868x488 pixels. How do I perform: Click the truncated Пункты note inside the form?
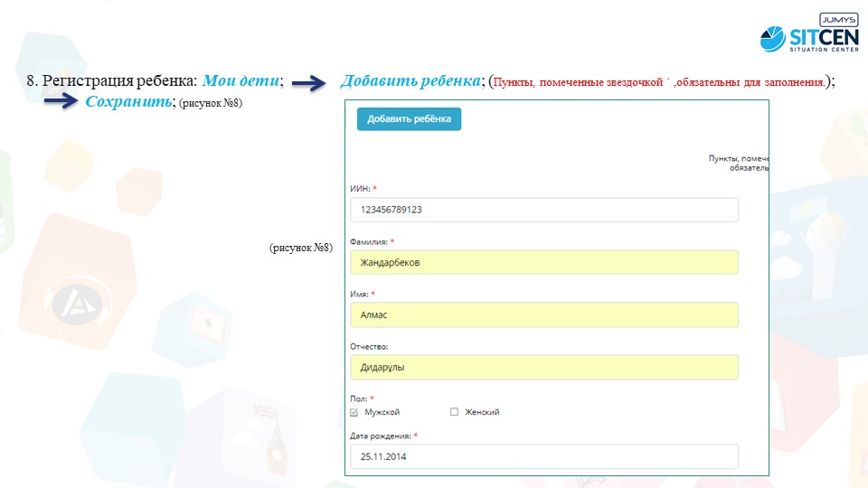738,162
